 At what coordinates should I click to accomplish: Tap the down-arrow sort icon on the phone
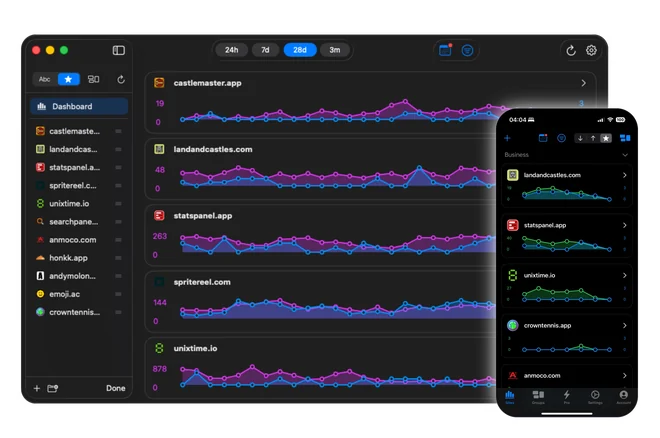tap(580, 138)
